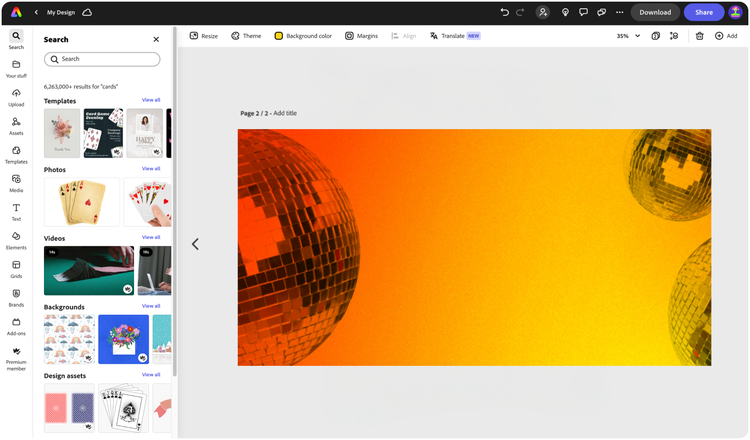The image size is (750, 440).
Task: Open the pages view icon beside zoom
Action: point(656,36)
